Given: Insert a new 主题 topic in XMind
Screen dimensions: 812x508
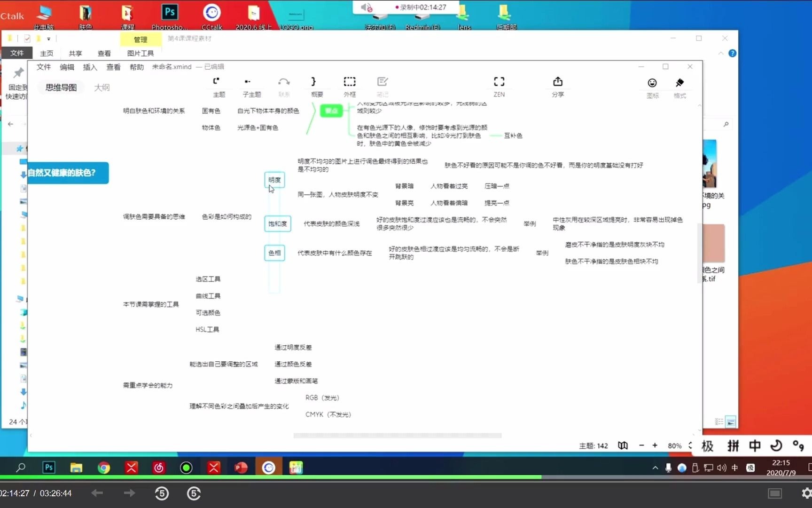Looking at the screenshot, I should [x=219, y=87].
